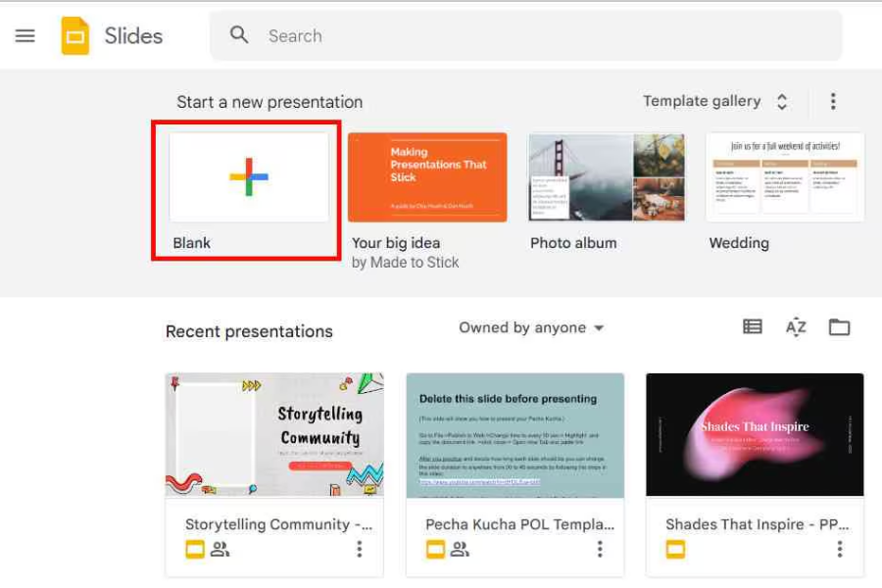The width and height of the screenshot is (882, 588).
Task: Open more options for Shades That Inspire
Action: coord(840,549)
